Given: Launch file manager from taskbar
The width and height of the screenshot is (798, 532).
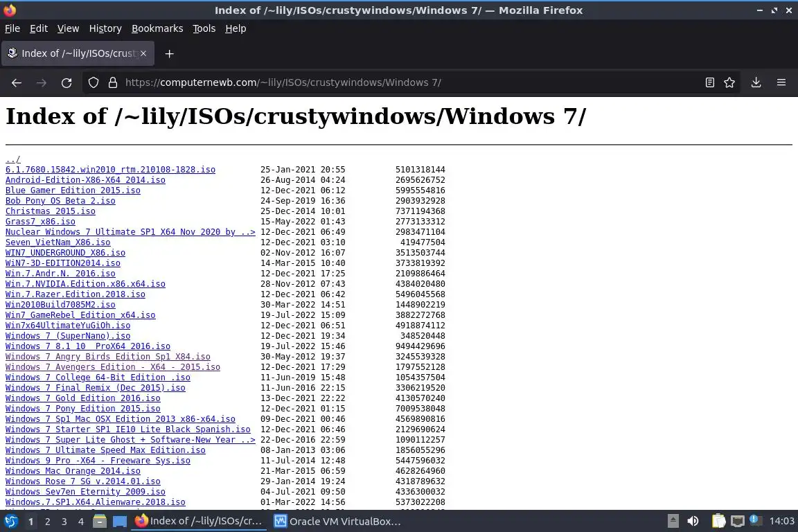Looking at the screenshot, I should click(100, 522).
